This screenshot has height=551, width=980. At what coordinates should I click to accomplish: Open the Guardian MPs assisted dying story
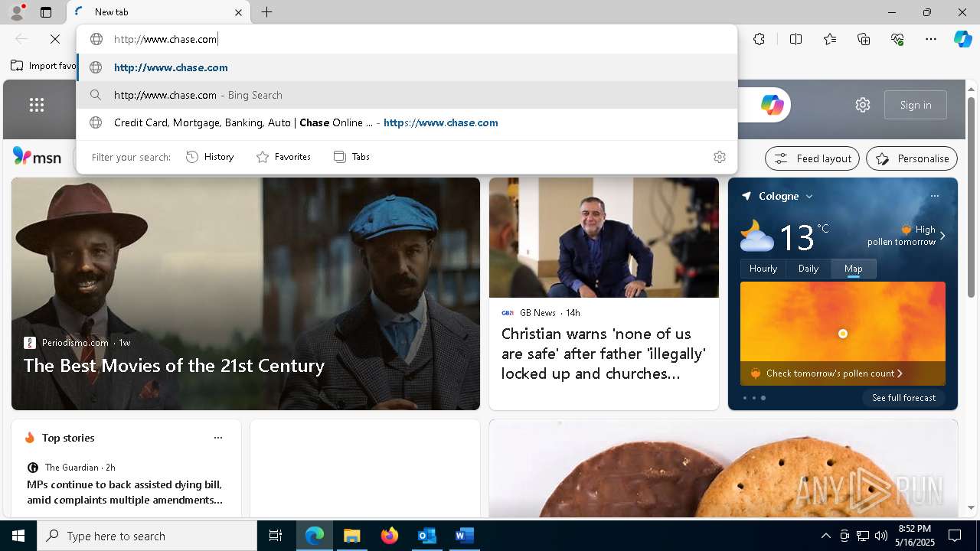pos(125,492)
